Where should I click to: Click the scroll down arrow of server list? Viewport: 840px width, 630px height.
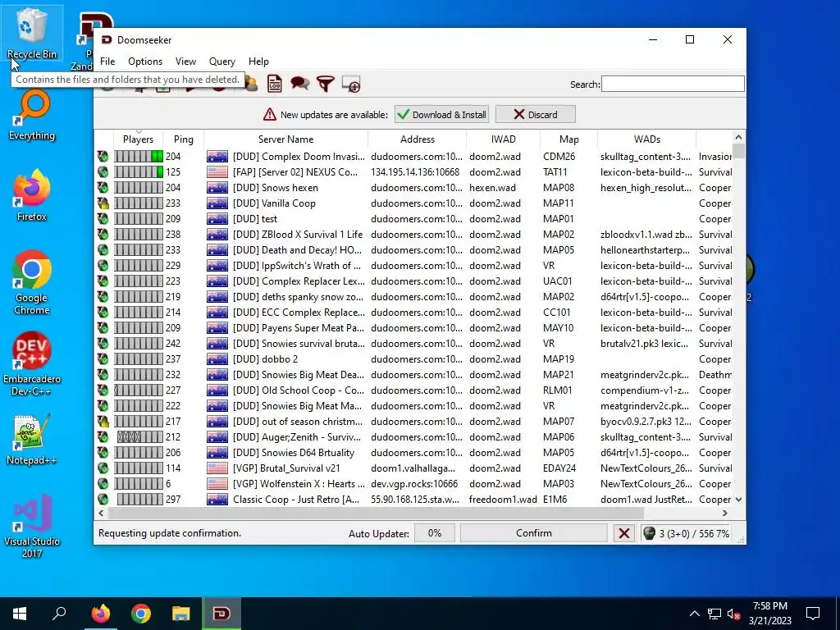click(738, 500)
